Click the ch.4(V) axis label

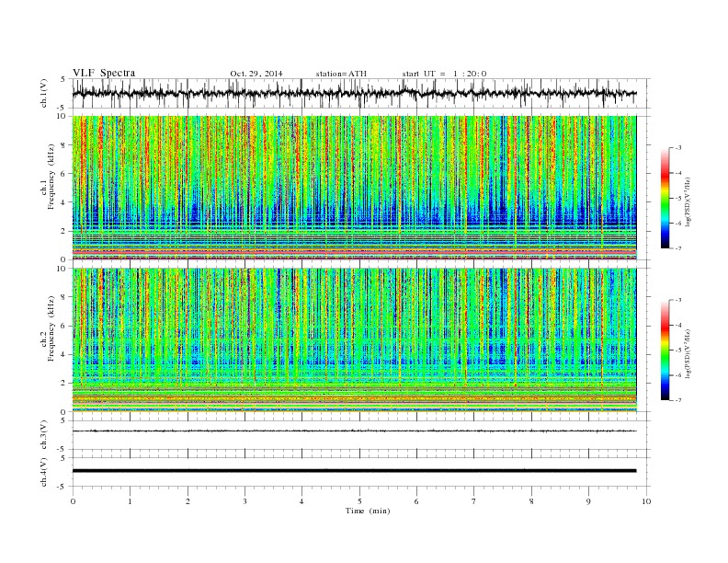pos(44,472)
